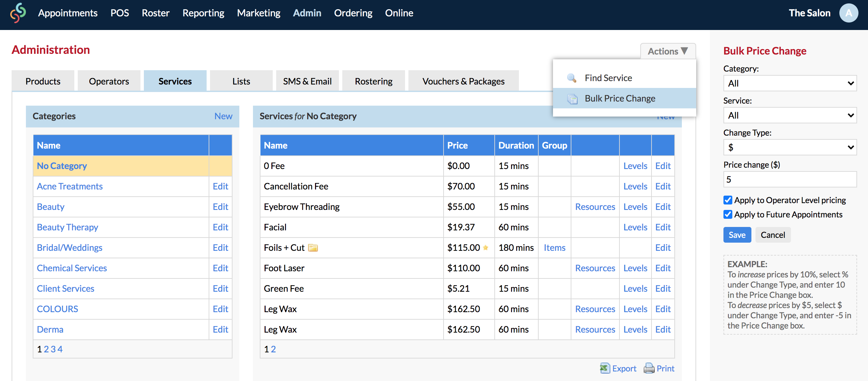Open the POS menu
The image size is (868, 381).
point(120,13)
